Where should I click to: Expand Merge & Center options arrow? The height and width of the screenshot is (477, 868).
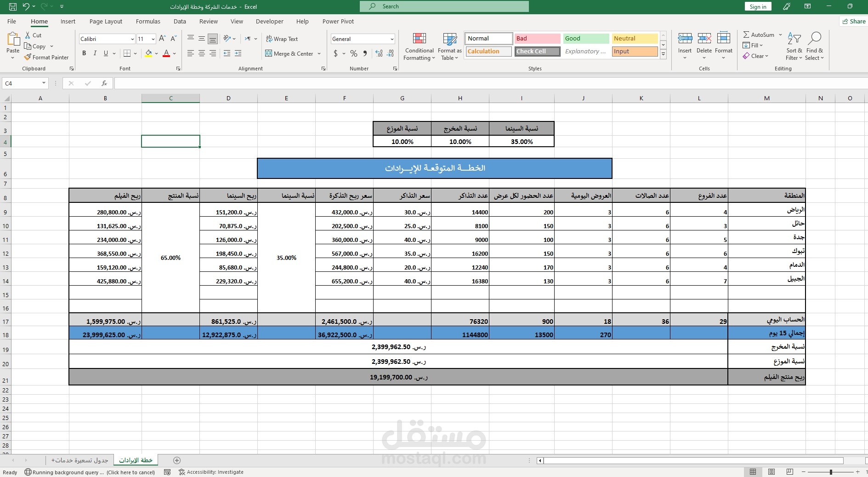pyautogui.click(x=319, y=53)
